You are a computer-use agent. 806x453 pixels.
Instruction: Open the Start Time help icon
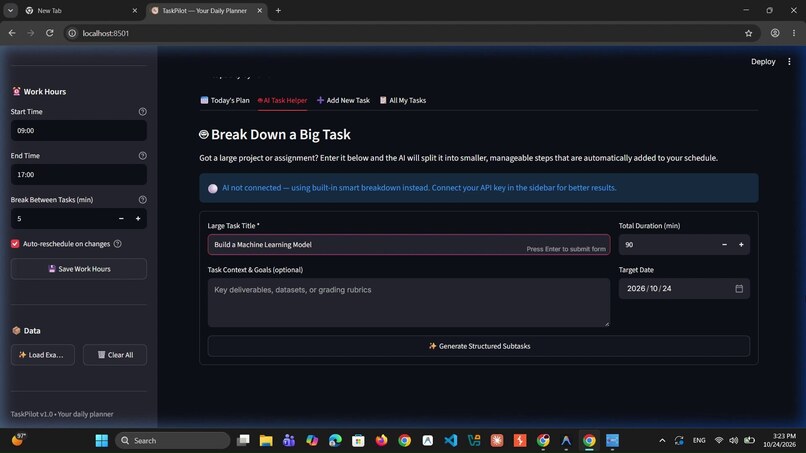142,112
